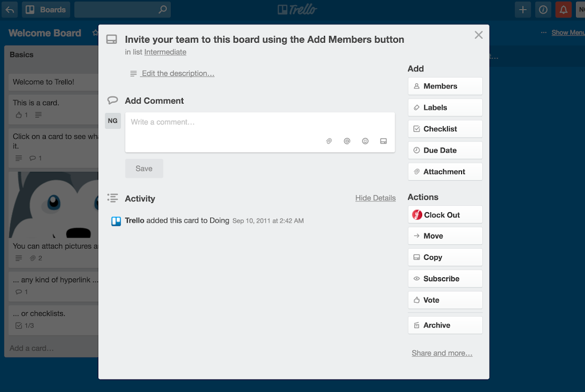Click the plus create icon

(x=523, y=10)
